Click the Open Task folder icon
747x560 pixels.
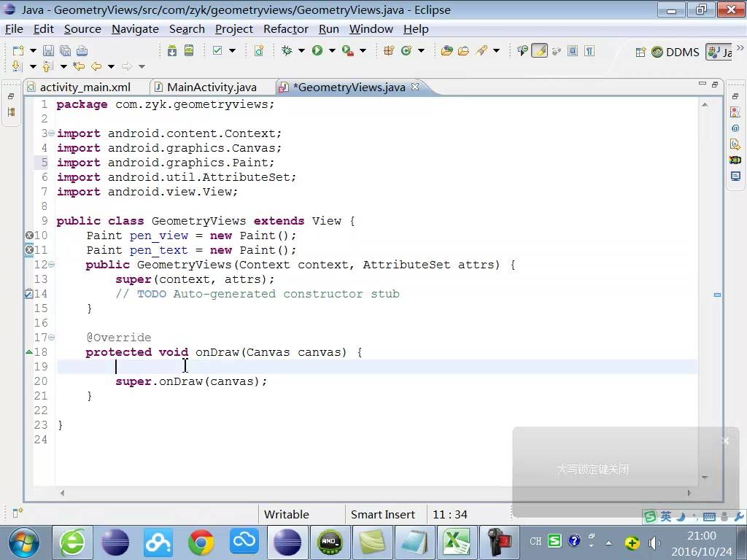463,50
